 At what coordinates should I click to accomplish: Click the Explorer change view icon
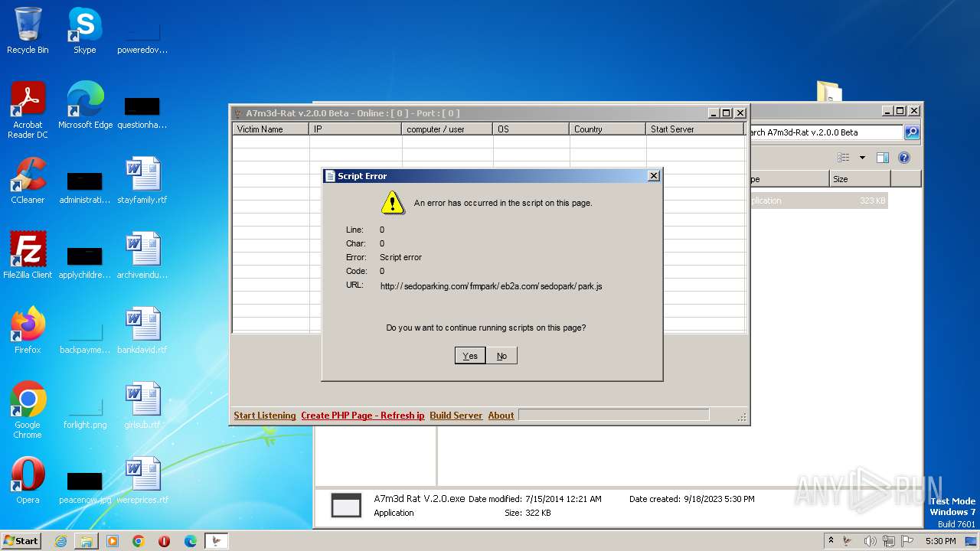(x=844, y=158)
